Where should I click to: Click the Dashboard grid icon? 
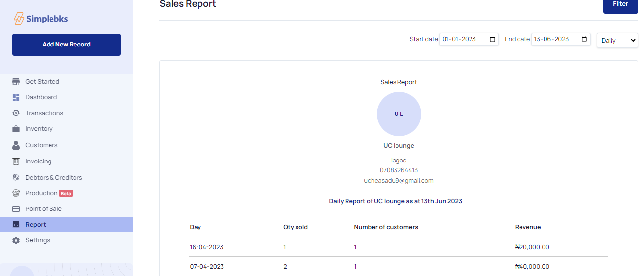point(16,97)
